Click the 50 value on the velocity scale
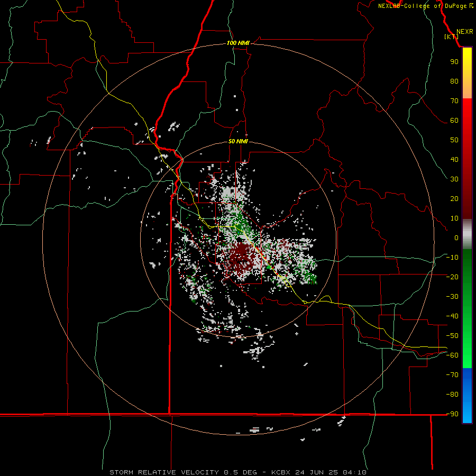Screen dimensions: 476x476 (454, 140)
